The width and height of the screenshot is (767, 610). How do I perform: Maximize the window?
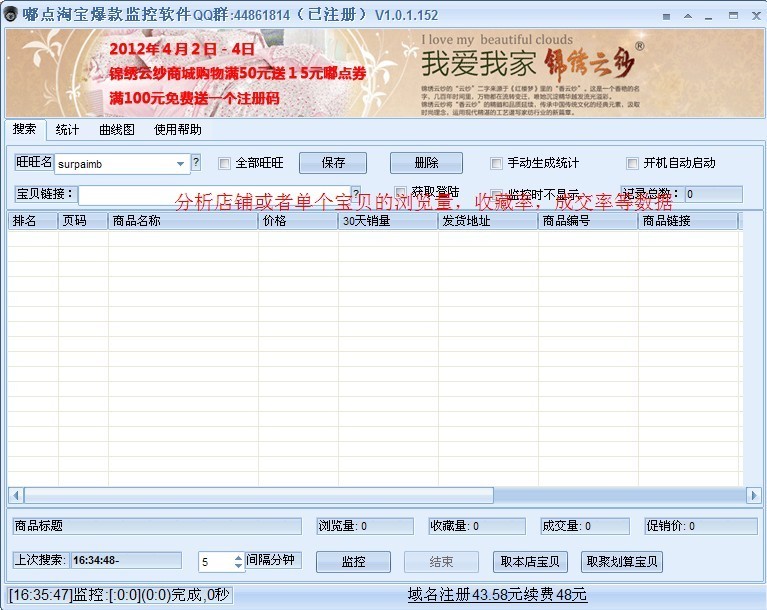(x=733, y=16)
